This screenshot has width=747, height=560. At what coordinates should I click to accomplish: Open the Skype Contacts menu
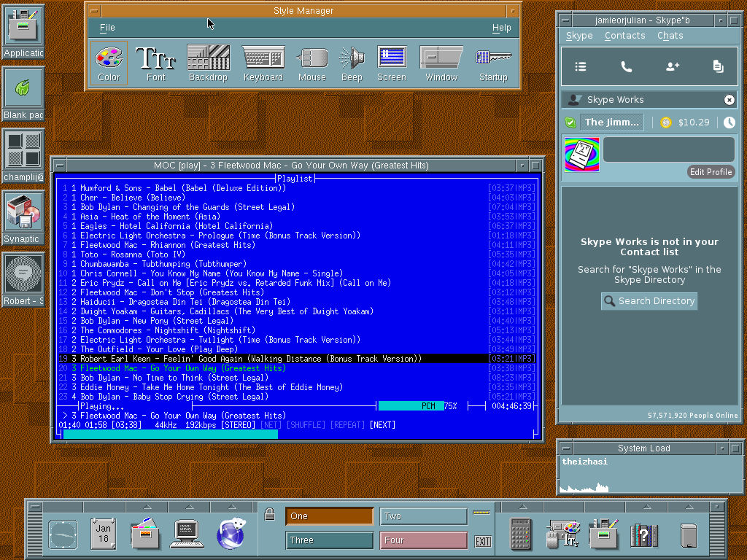(x=624, y=35)
